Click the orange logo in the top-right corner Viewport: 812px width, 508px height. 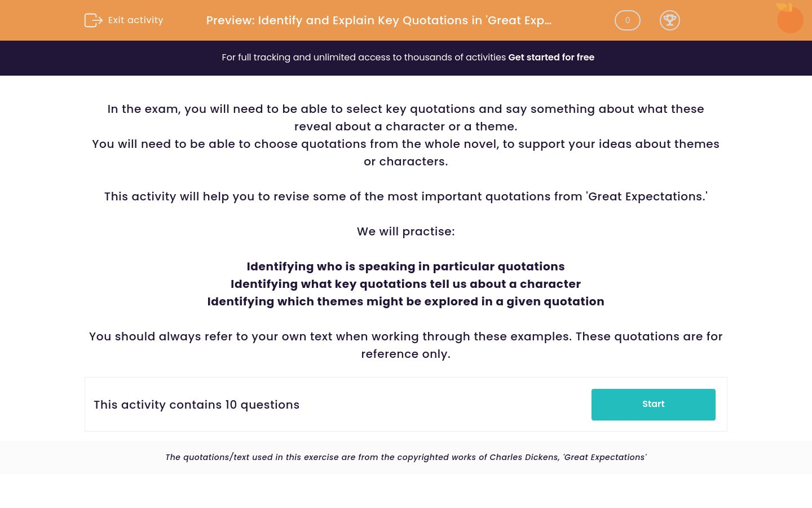[789, 19]
